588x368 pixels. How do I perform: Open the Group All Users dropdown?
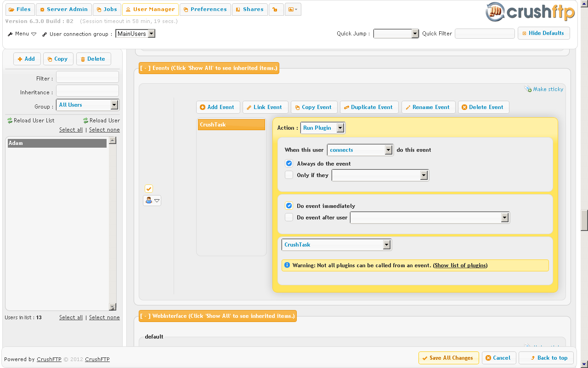[87, 105]
